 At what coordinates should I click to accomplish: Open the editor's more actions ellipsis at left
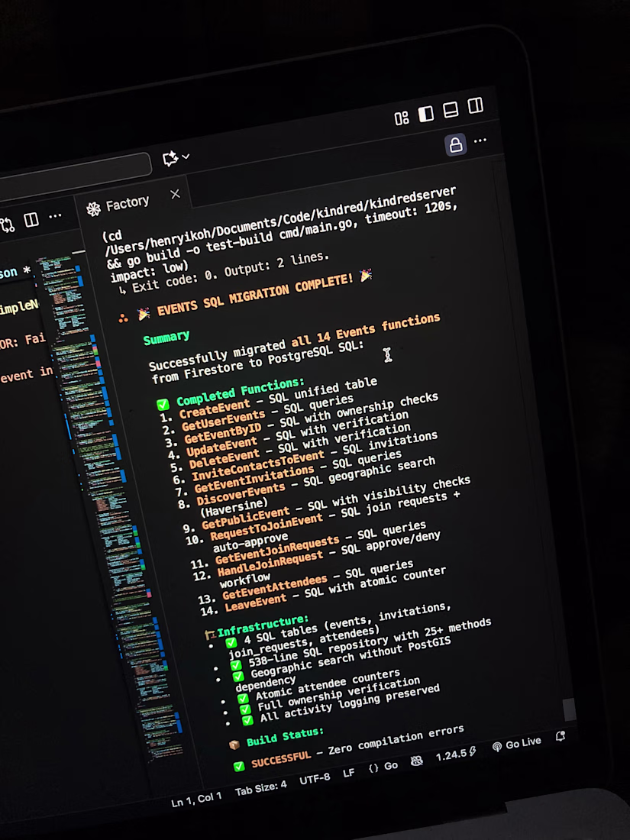[55, 216]
